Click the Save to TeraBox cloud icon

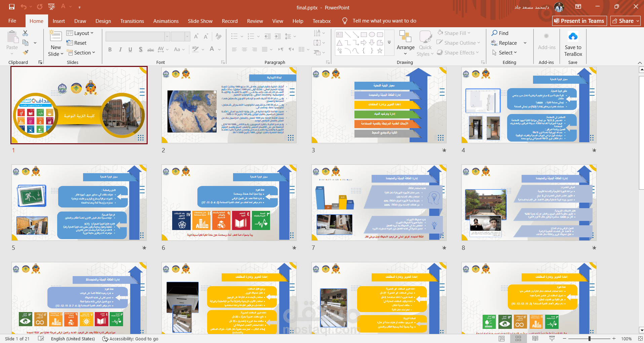[x=573, y=36]
